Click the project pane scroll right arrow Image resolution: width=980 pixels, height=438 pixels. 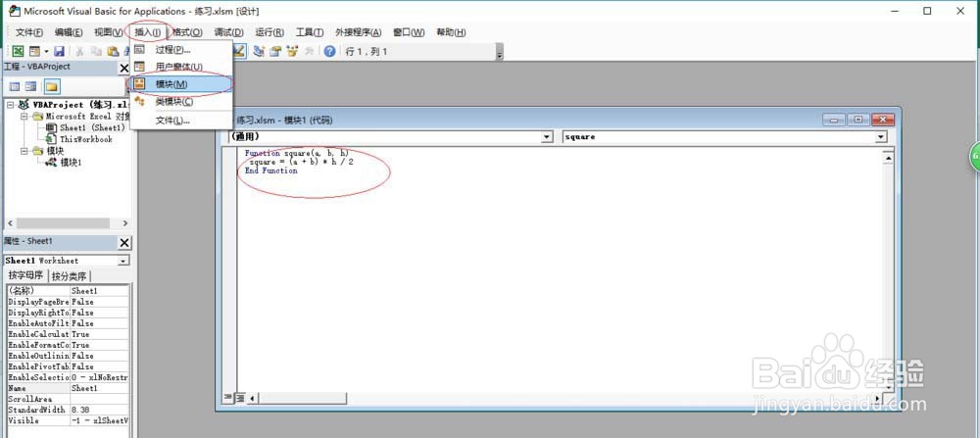click(125, 223)
